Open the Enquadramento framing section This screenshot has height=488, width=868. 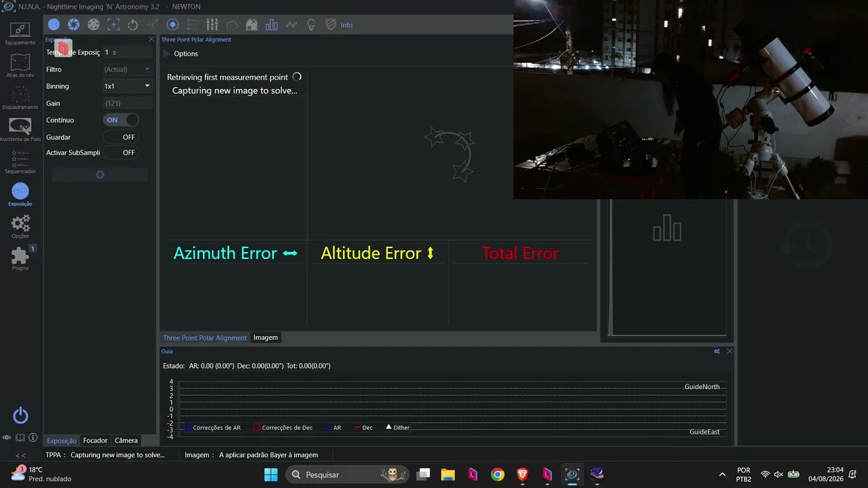tap(20, 97)
